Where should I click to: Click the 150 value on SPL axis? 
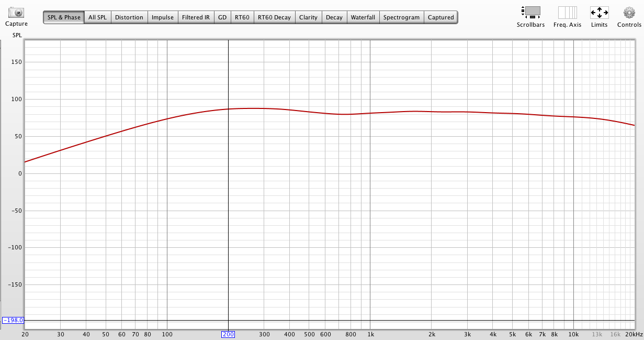[16, 62]
